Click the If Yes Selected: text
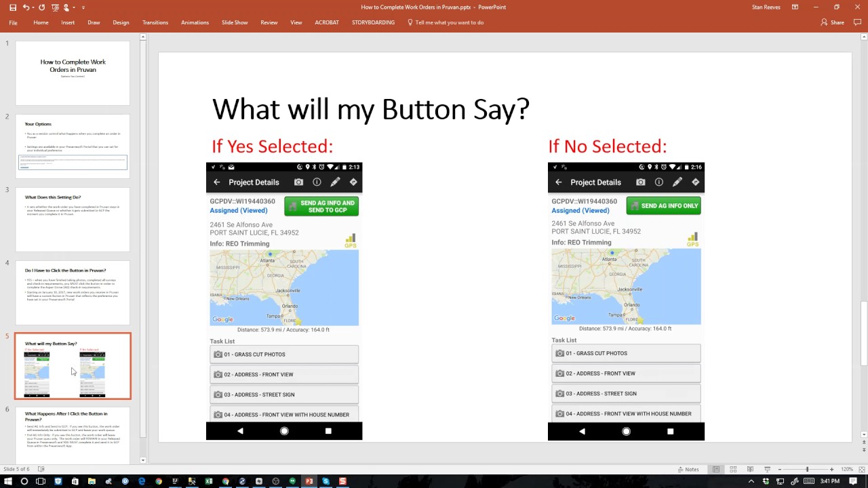Viewport: 868px width, 488px height. pyautogui.click(x=273, y=146)
